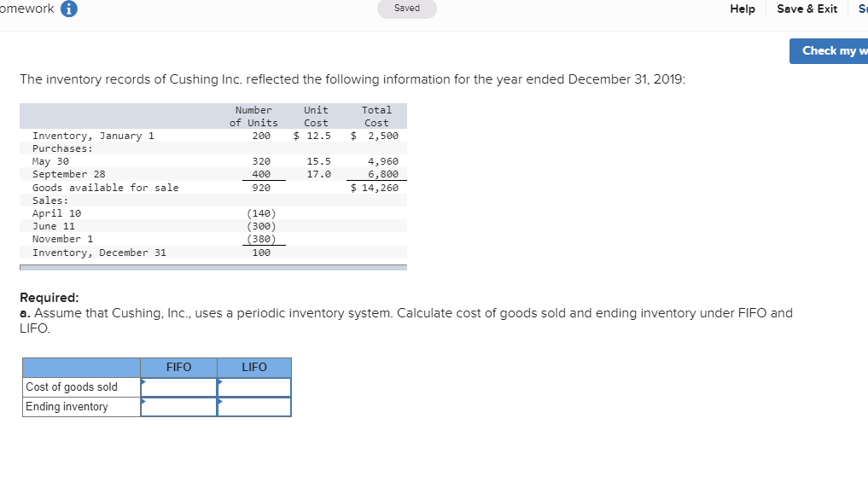The width and height of the screenshot is (868, 488).
Task: Click Save & Exit
Action: 807,9
